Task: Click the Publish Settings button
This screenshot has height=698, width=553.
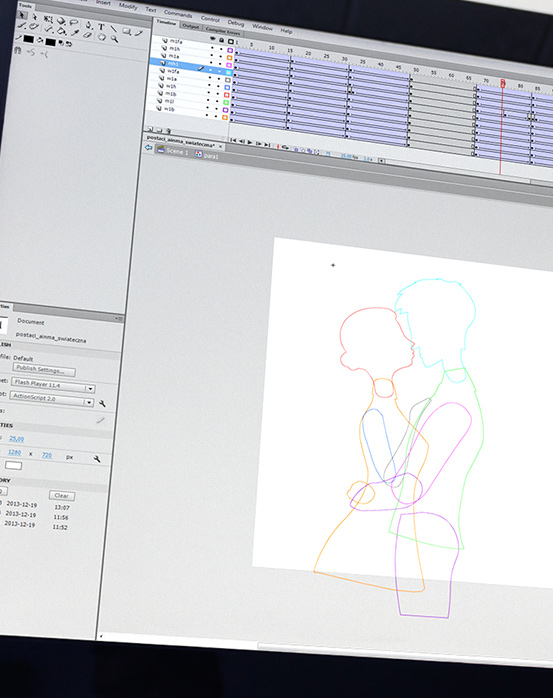Action: (44, 369)
